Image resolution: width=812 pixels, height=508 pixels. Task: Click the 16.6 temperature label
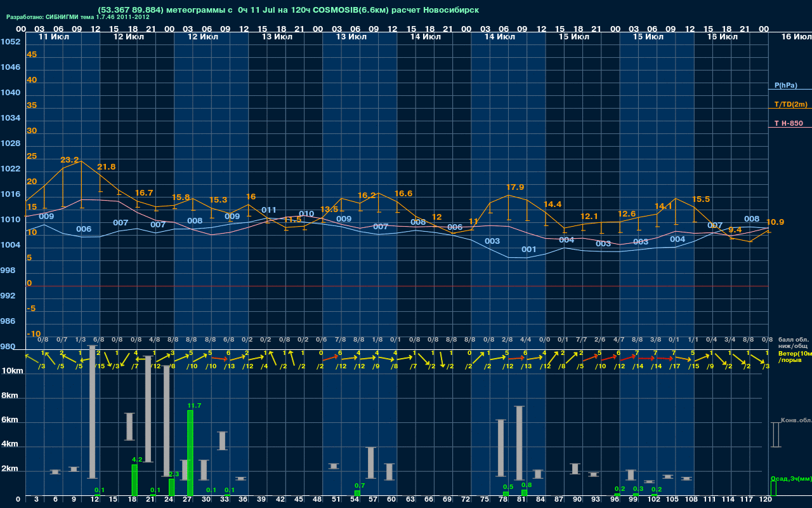tap(403, 193)
